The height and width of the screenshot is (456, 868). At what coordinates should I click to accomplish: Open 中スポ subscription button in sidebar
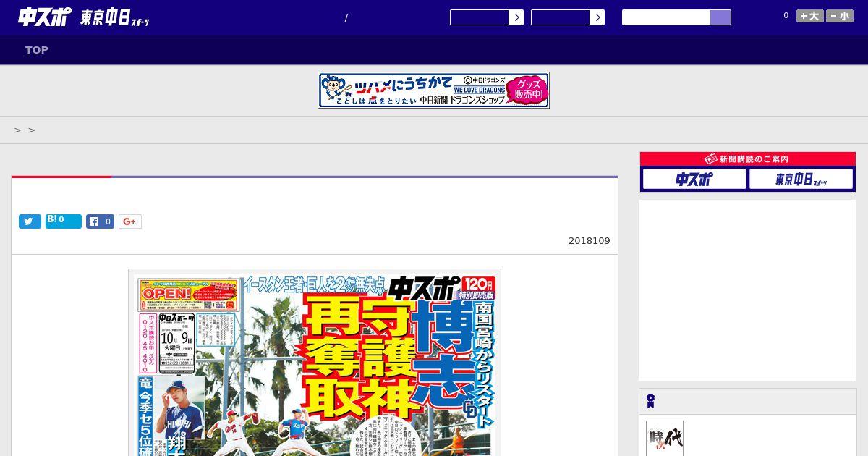(x=694, y=179)
